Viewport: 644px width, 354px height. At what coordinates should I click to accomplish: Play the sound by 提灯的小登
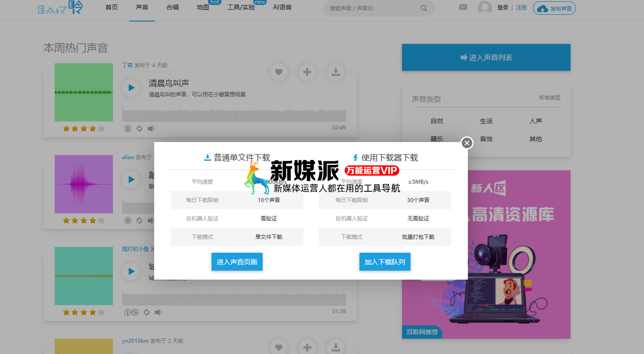(x=131, y=271)
